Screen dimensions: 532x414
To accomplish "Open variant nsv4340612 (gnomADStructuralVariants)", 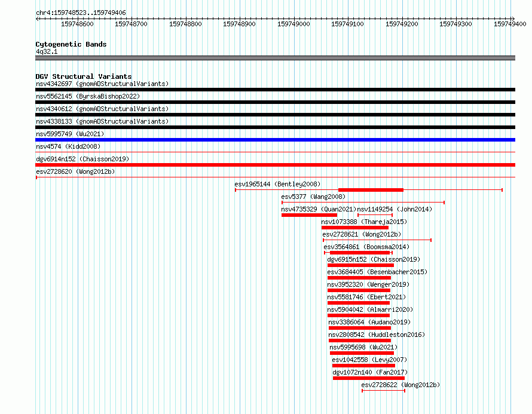I will [102, 109].
